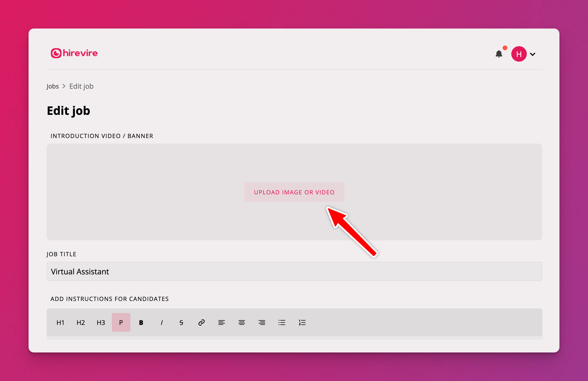Viewport: 588px width, 381px height.
Task: Click Upload Image or Video button
Action: pos(294,192)
